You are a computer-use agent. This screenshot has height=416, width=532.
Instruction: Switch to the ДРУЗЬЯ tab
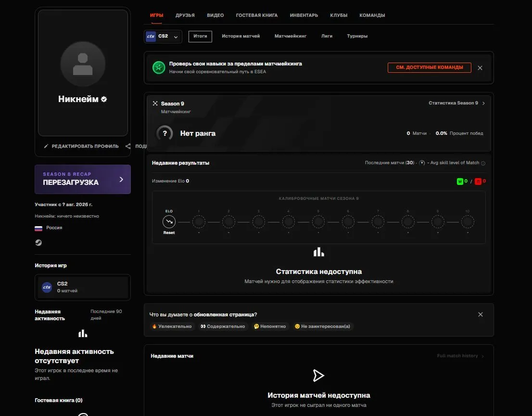pos(185,15)
